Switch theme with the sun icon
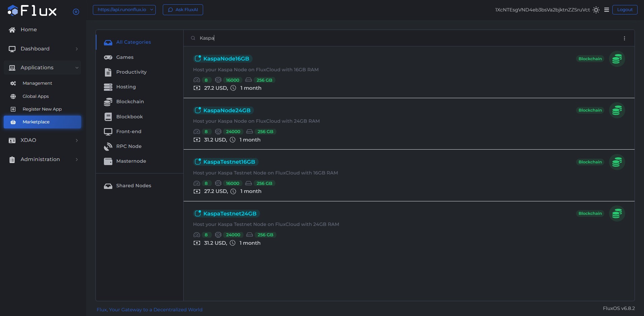The height and width of the screenshot is (316, 644). (596, 10)
